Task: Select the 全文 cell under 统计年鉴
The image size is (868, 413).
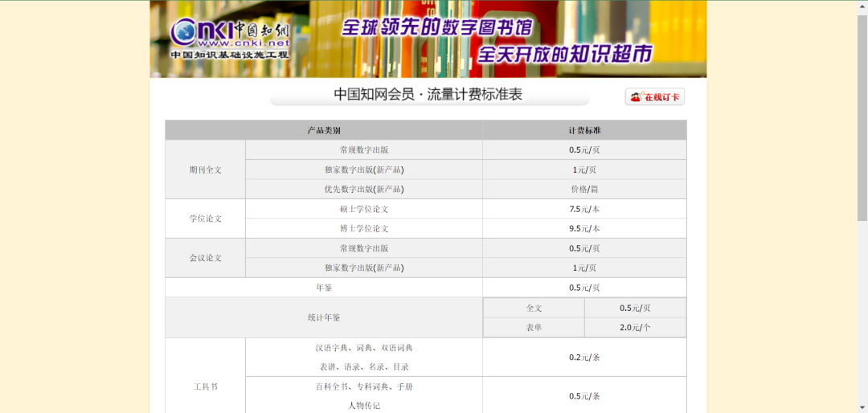Action: [534, 309]
